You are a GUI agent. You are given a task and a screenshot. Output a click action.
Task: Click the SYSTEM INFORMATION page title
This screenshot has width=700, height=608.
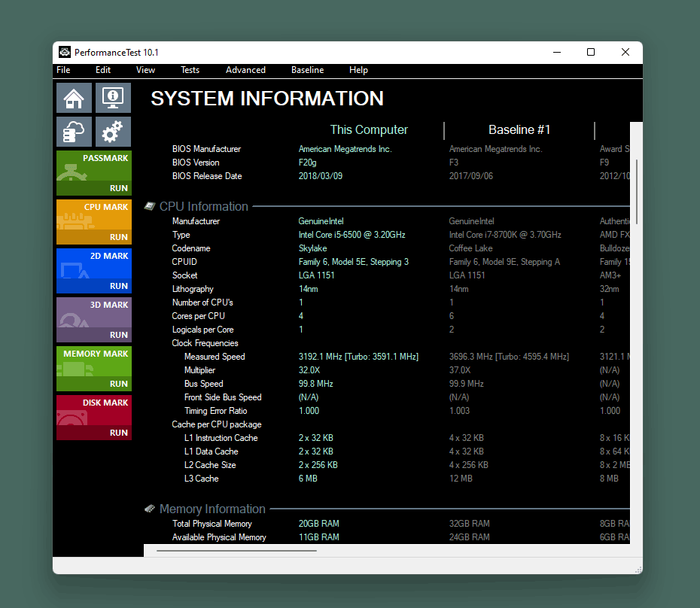point(267,99)
